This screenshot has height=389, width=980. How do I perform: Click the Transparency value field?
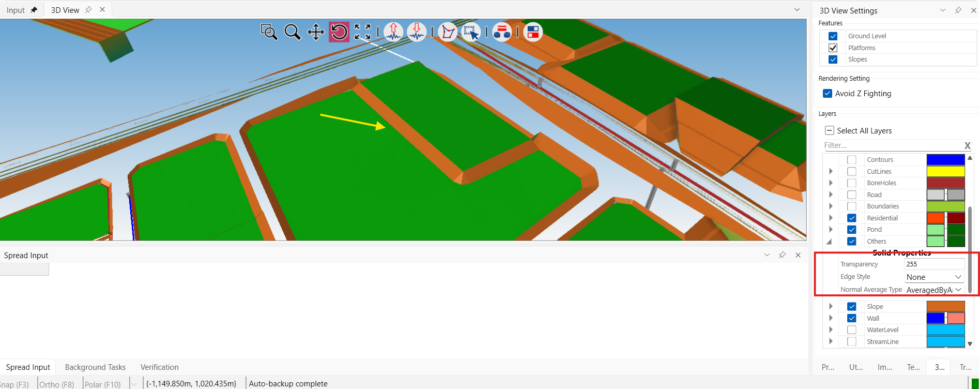[x=935, y=264]
